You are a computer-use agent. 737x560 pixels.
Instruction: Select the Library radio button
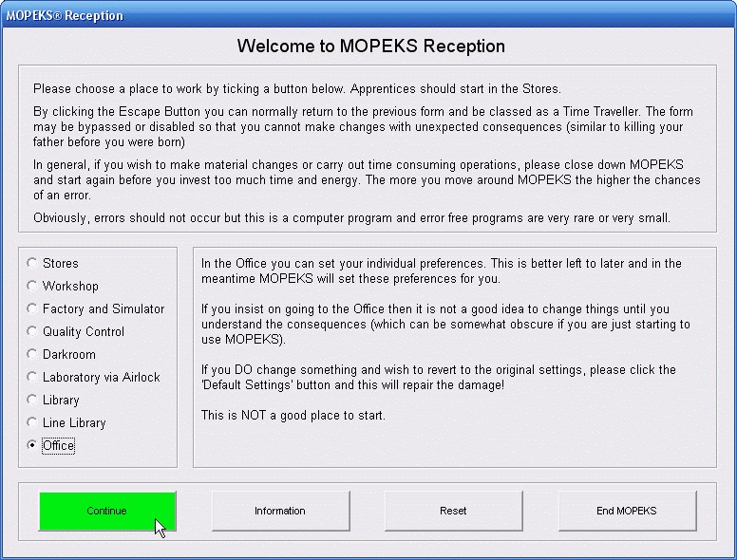point(53,400)
